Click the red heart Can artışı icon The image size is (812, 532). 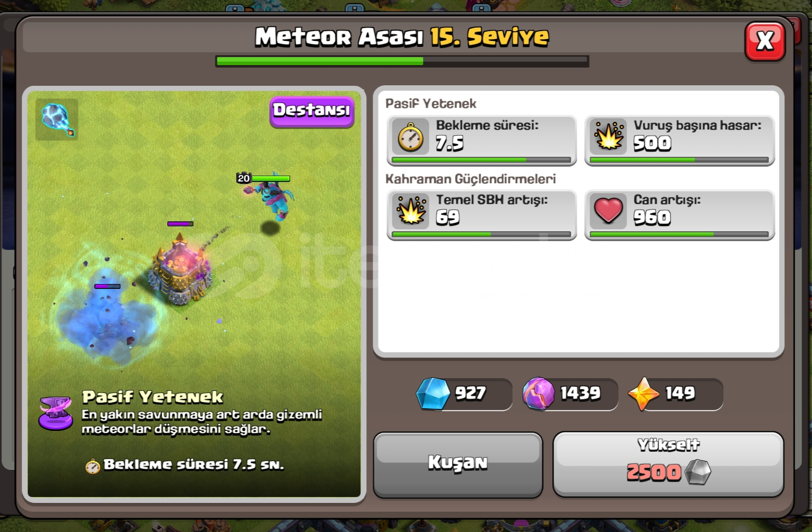pos(608,211)
